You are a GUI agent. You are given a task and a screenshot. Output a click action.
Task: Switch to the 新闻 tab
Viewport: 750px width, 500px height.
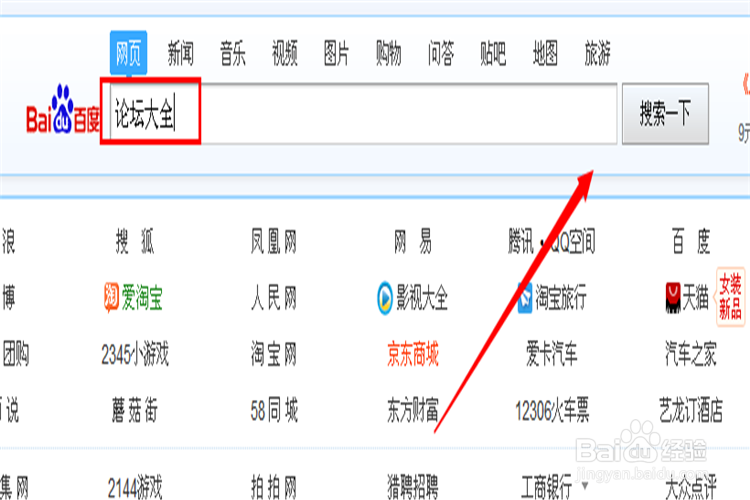click(x=180, y=53)
